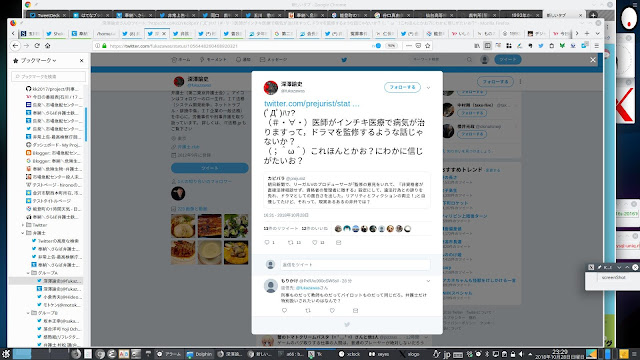Like the reply from もりかげ
The image size is (640, 360).
click(x=332, y=311)
